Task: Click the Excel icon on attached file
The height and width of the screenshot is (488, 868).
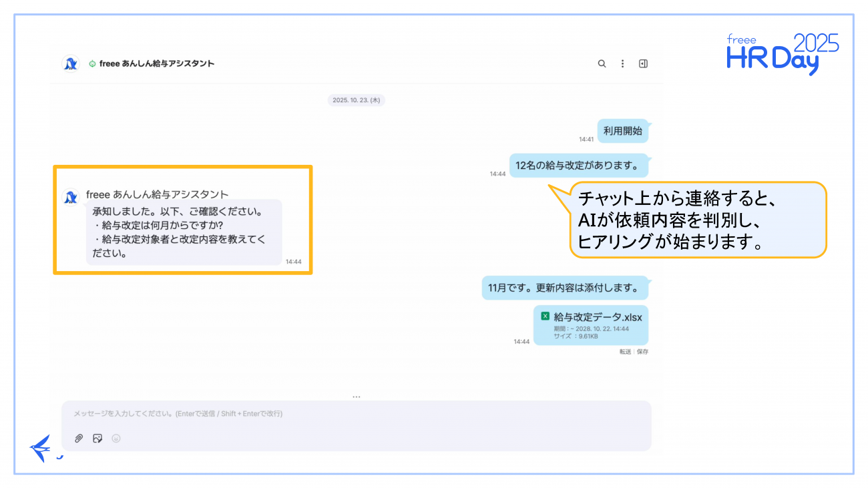Action: click(x=545, y=316)
